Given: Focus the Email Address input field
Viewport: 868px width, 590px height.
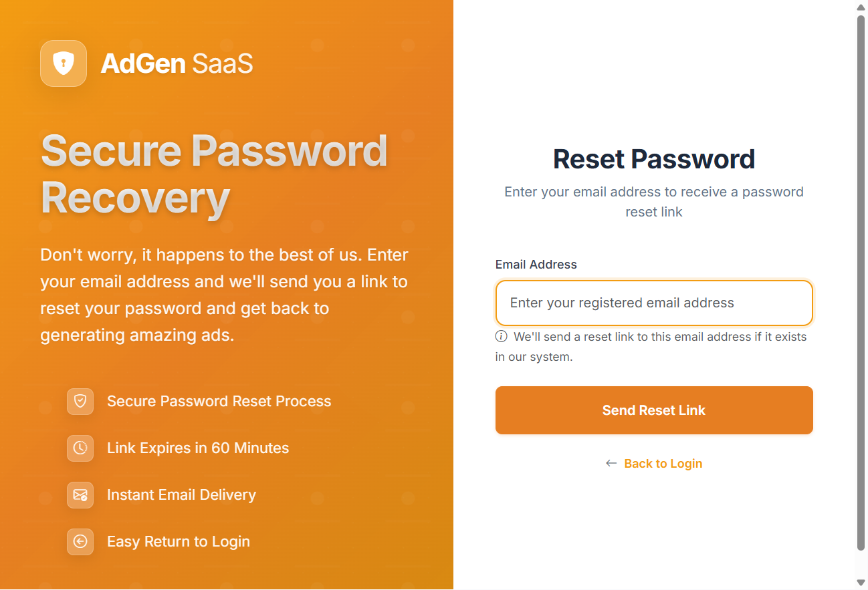Looking at the screenshot, I should (654, 303).
